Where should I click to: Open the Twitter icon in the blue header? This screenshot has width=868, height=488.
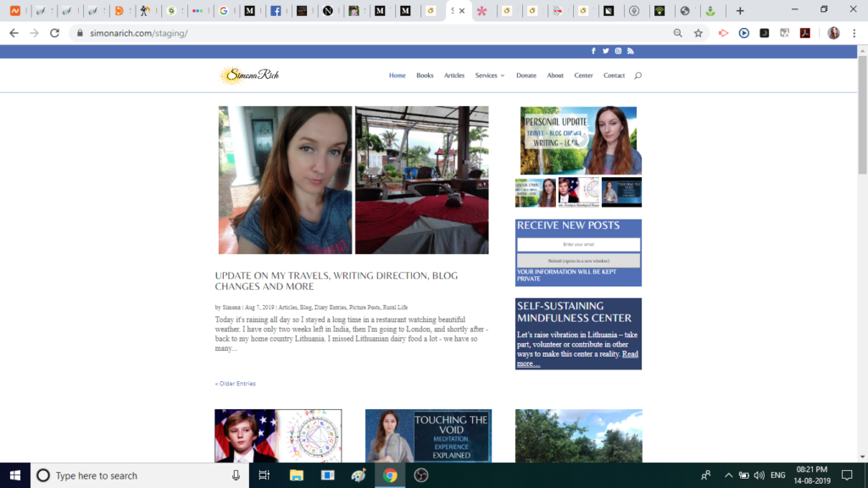point(605,51)
